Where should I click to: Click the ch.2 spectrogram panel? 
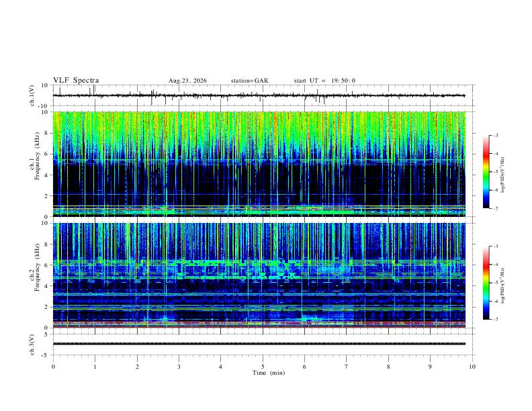tap(259, 275)
